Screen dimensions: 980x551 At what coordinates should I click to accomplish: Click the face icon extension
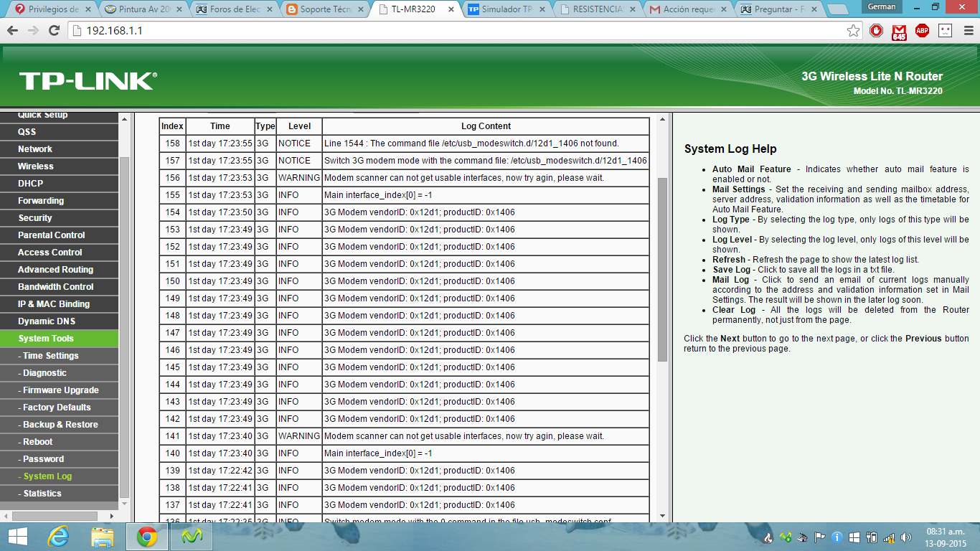pyautogui.click(x=945, y=31)
